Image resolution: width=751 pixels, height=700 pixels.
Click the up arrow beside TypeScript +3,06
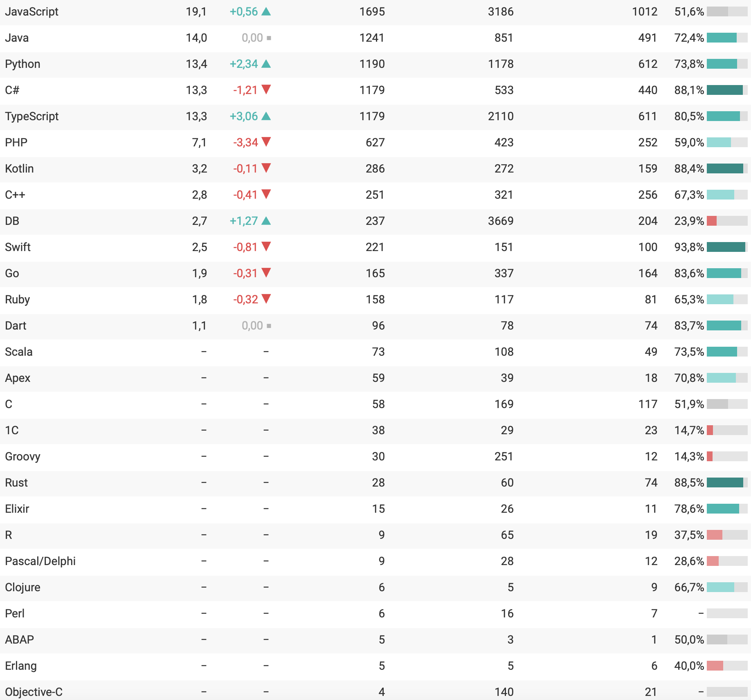266,116
